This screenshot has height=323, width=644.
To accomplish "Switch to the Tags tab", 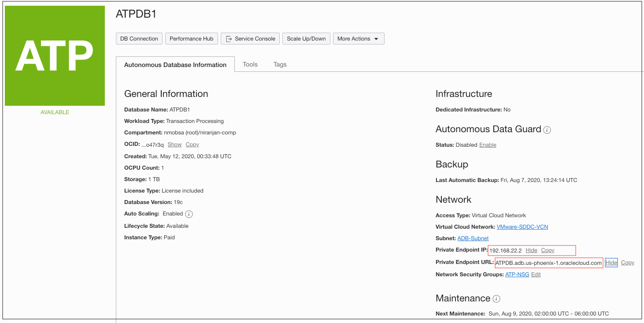I will click(x=280, y=64).
